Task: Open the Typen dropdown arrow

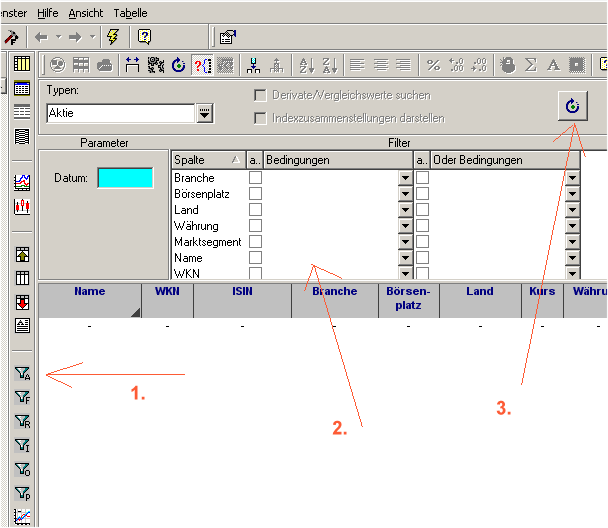Action: (205, 113)
